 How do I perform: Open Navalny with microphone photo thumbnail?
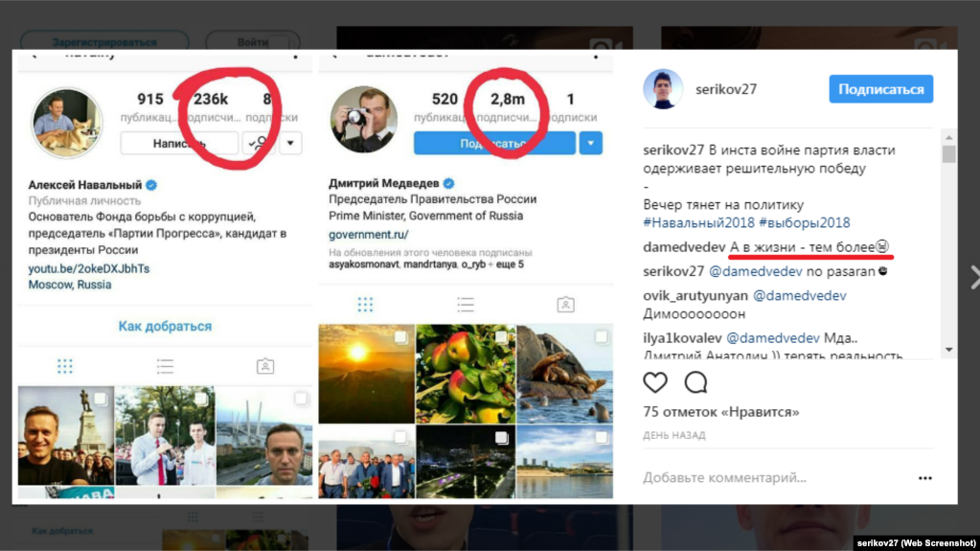[x=165, y=436]
